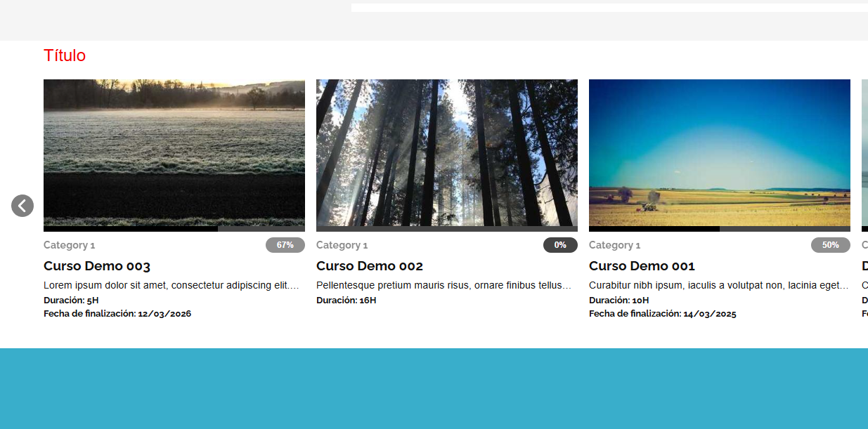Open the Curso Demo 001 title link
Viewport: 868px width, 429px height.
tap(642, 266)
